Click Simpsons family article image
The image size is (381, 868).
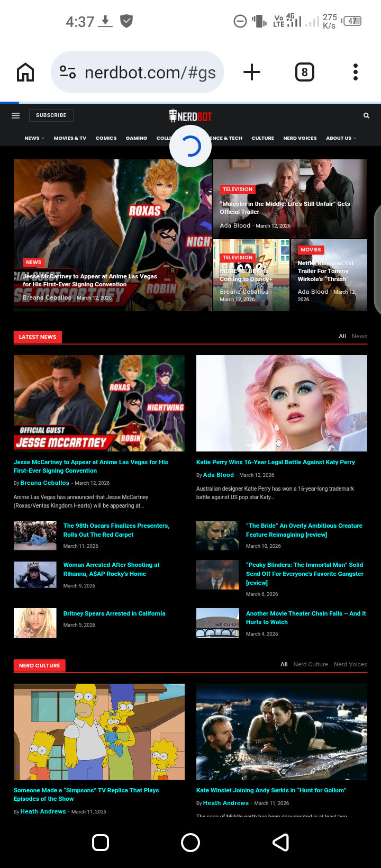(99, 732)
